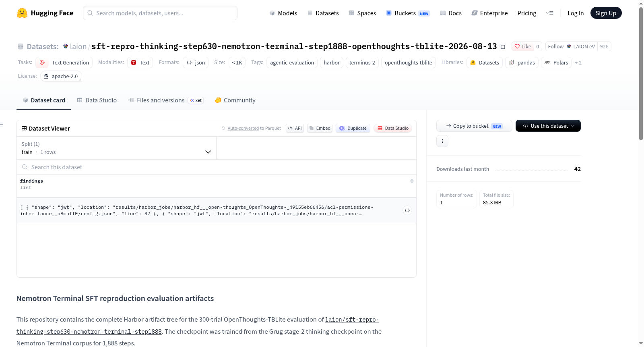Click the Datasets: breadcrumb link
Viewport: 644px width, 347px height.
pyautogui.click(x=43, y=46)
